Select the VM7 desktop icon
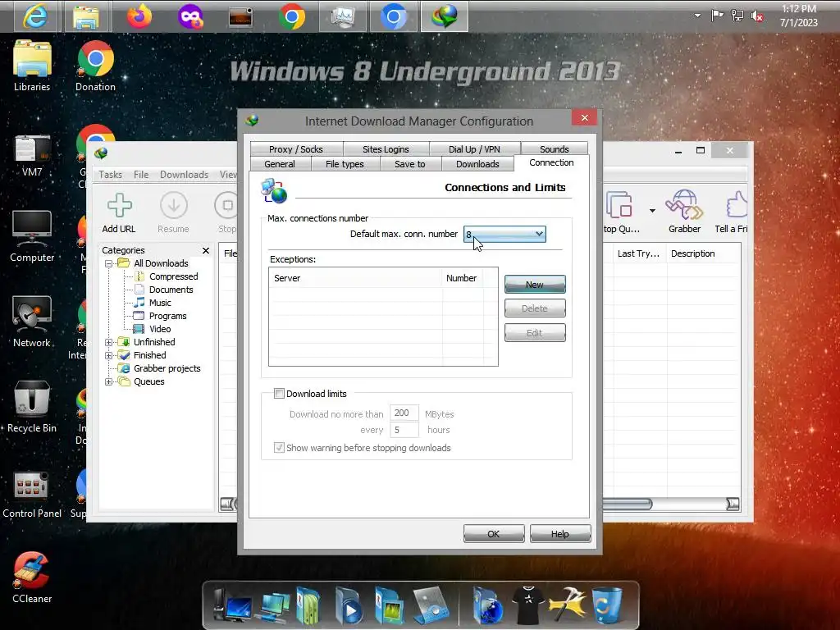The height and width of the screenshot is (630, 840). click(x=32, y=155)
